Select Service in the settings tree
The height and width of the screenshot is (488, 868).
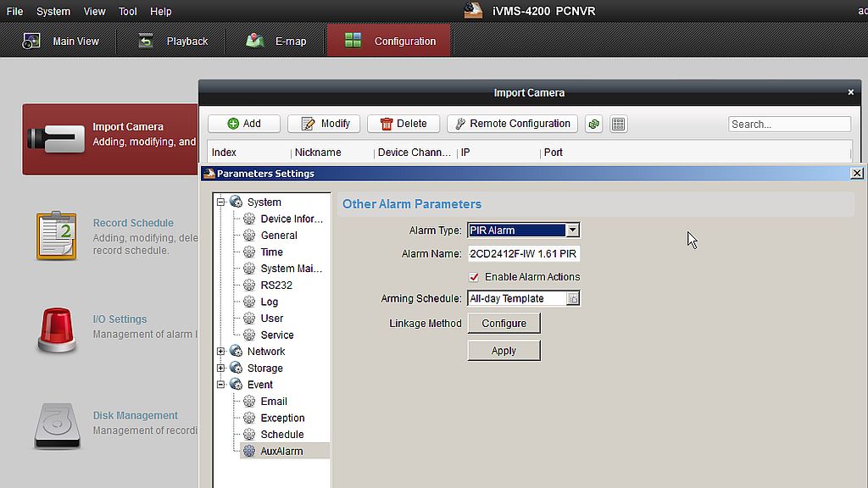(x=277, y=335)
